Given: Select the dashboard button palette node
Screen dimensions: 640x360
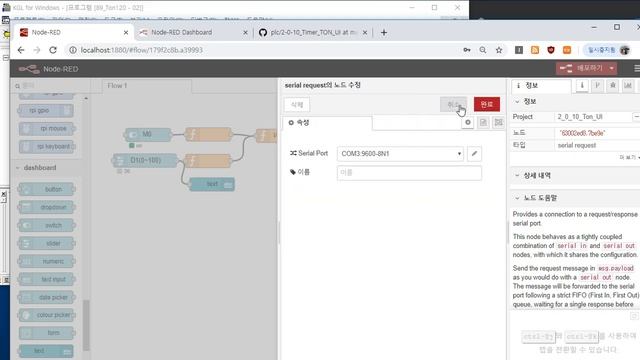Looking at the screenshot, I should click(x=47, y=189).
